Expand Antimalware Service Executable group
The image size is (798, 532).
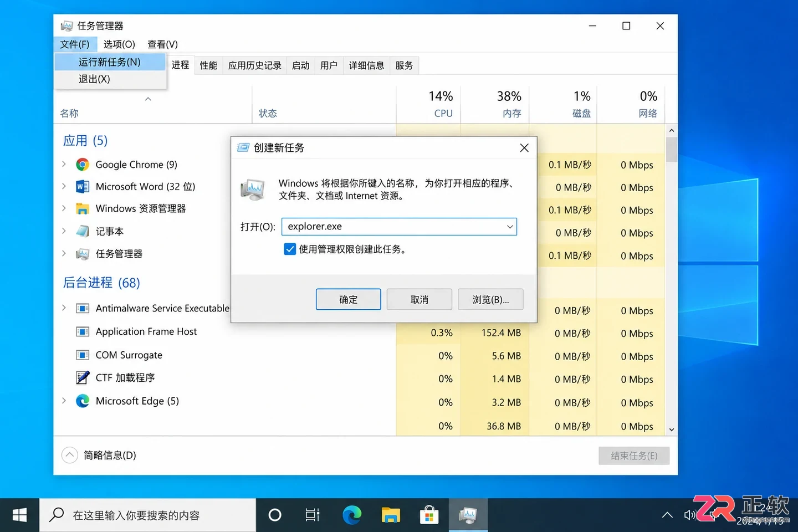pyautogui.click(x=64, y=308)
